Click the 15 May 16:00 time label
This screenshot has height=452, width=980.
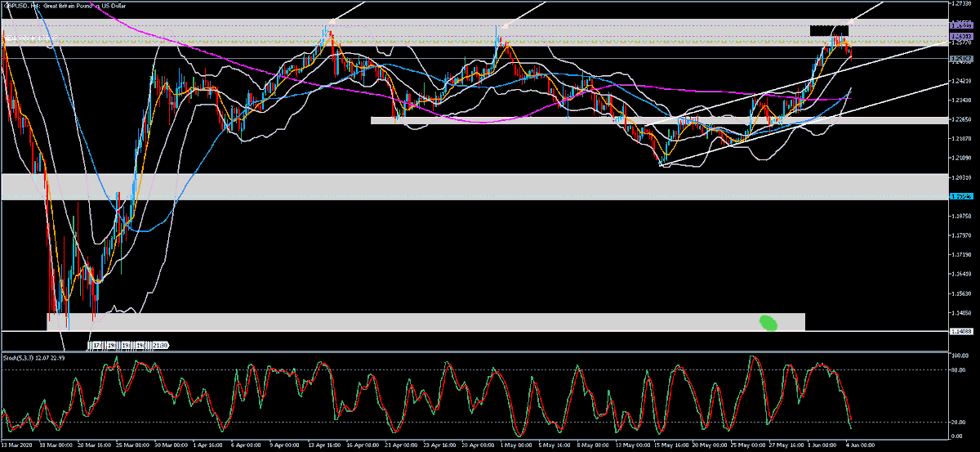click(672, 445)
